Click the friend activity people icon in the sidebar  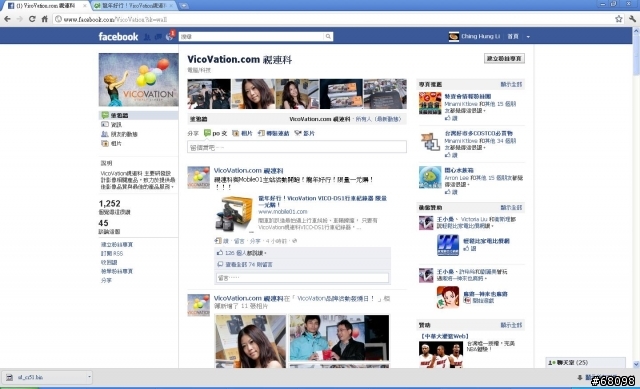[105, 134]
